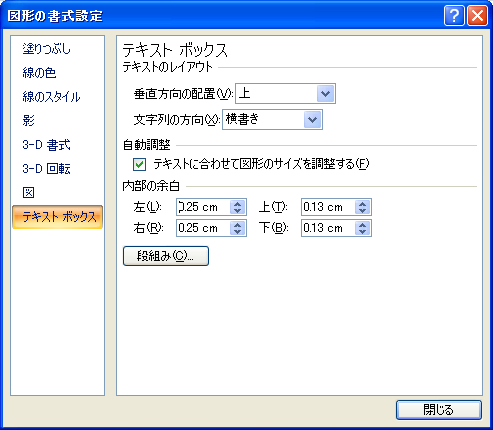Decrease the 右 margin with spinner down arrow
This screenshot has height=430, width=493.
[237, 232]
